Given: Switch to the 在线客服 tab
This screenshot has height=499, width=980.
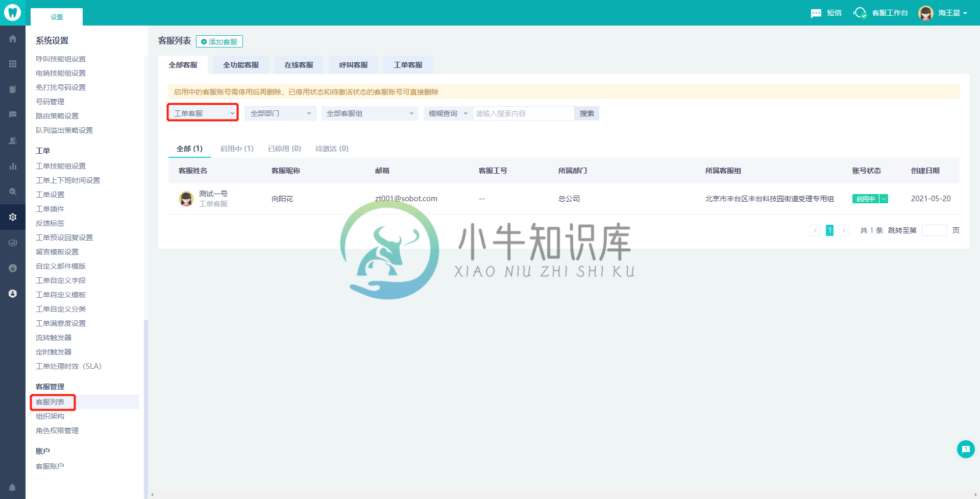Looking at the screenshot, I should point(299,65).
